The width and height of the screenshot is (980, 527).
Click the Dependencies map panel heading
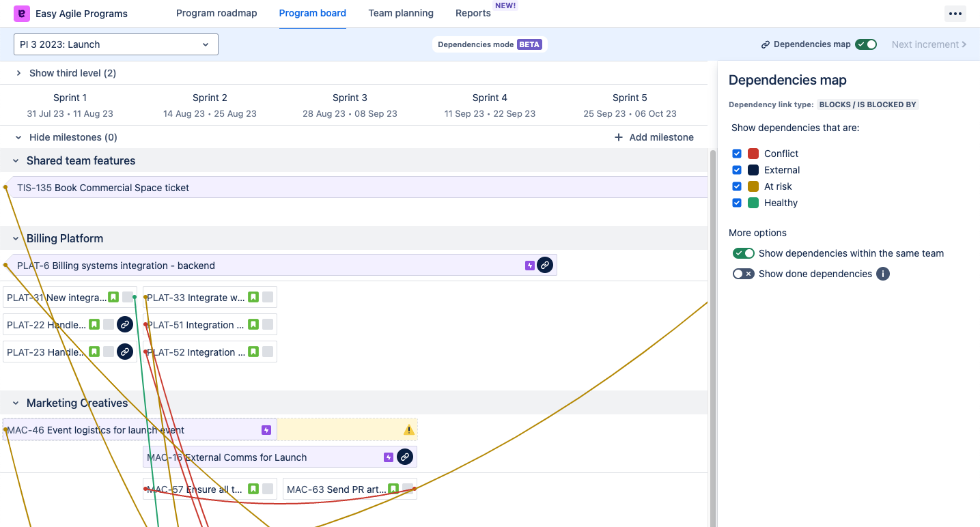(x=787, y=80)
